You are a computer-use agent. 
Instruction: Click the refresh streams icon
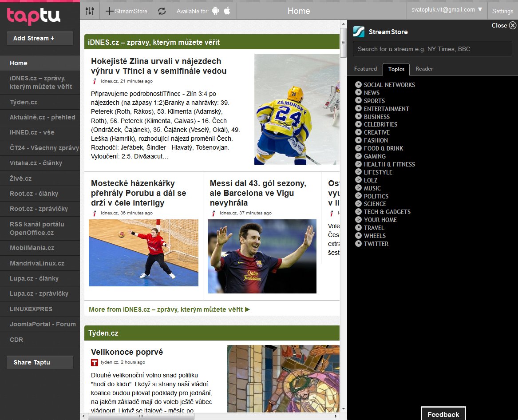point(162,11)
